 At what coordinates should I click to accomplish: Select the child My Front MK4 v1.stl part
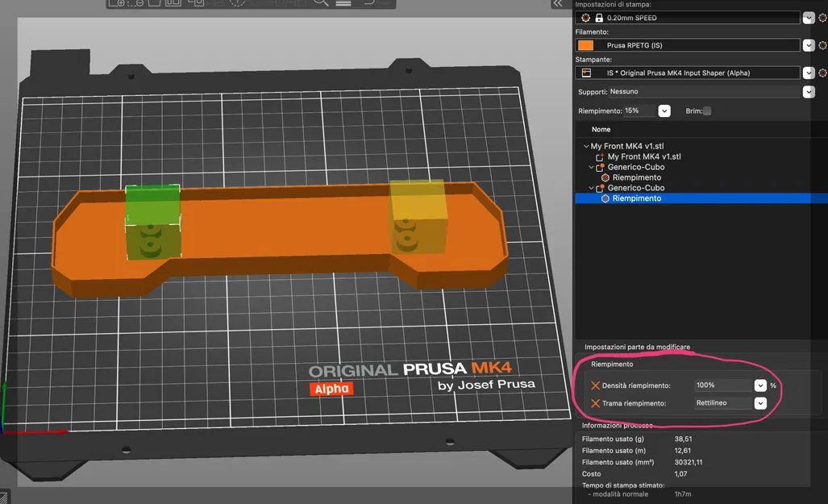[643, 157]
